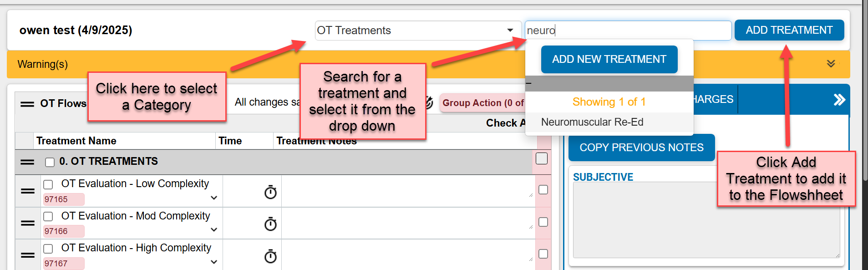Screen dimensions: 868x270
Task: Expand the dropdown arrow under code 97167
Action: 213,262
